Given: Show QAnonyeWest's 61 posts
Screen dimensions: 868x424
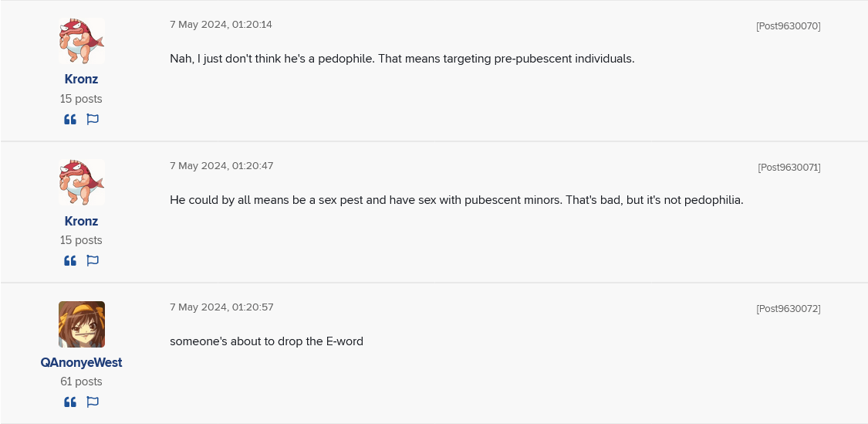Looking at the screenshot, I should tap(81, 382).
